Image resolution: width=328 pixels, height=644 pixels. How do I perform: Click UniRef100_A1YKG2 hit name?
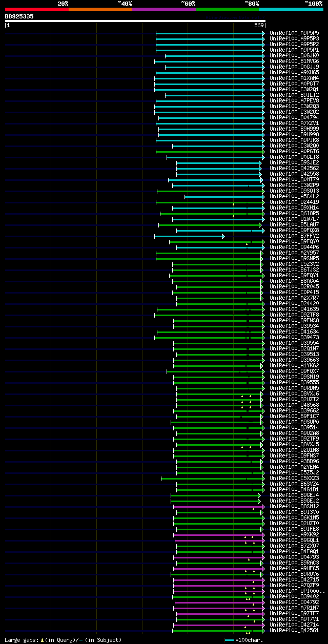[x=294, y=365]
